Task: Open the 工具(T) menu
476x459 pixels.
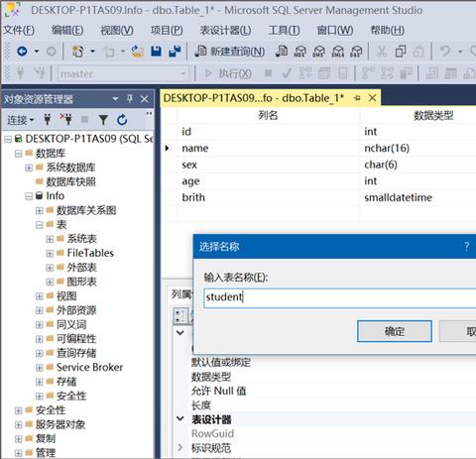Action: (x=284, y=31)
